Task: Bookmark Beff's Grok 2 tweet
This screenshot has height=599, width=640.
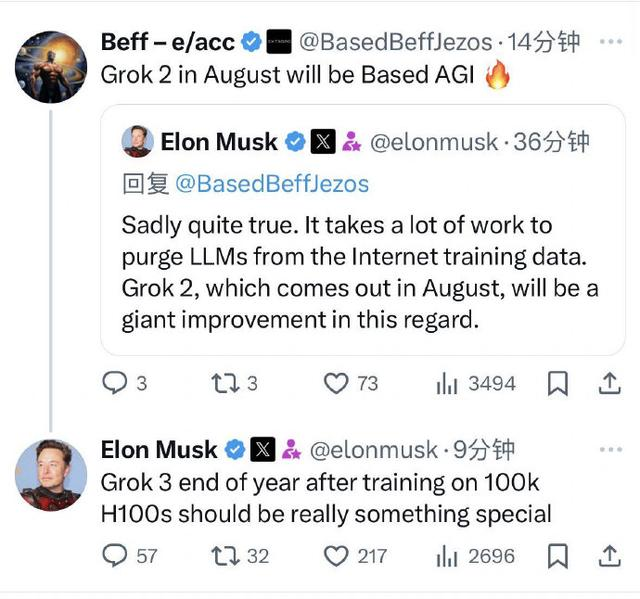Action: (x=558, y=383)
